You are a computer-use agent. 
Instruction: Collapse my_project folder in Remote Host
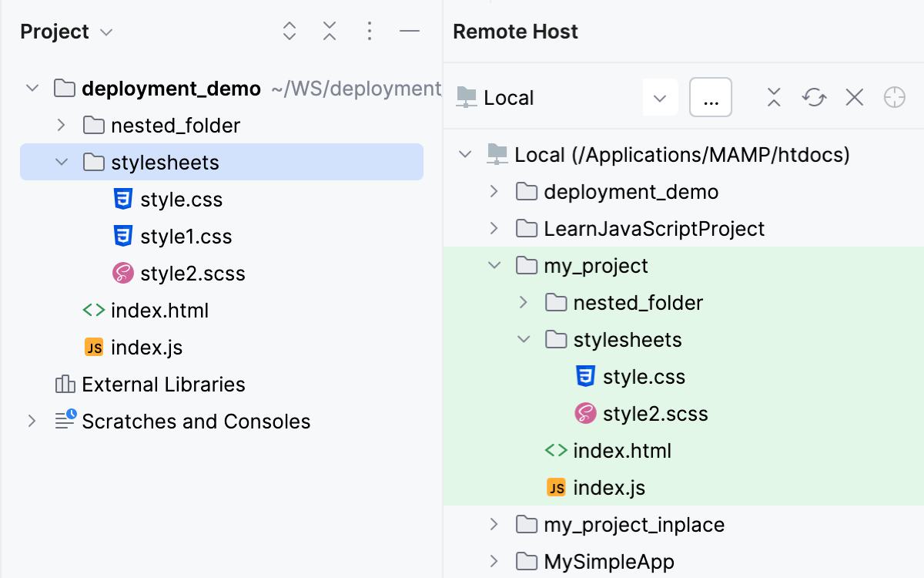click(494, 266)
